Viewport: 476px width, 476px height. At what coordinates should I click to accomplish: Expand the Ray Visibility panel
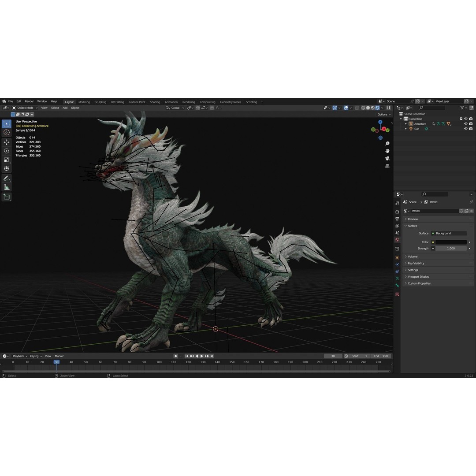coord(438,263)
